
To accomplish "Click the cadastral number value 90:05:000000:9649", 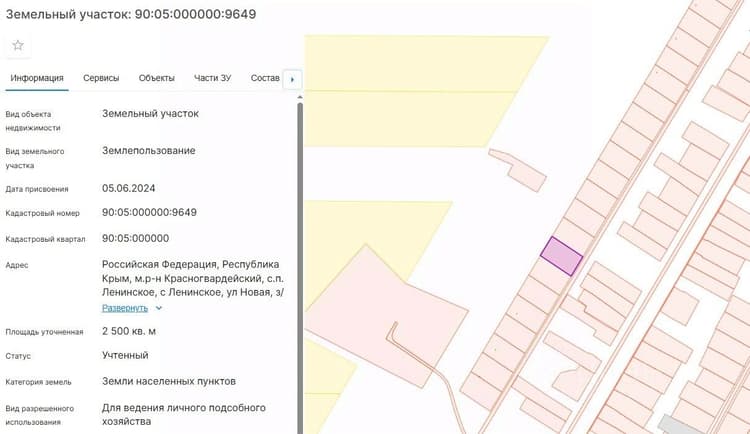I will click(149, 212).
